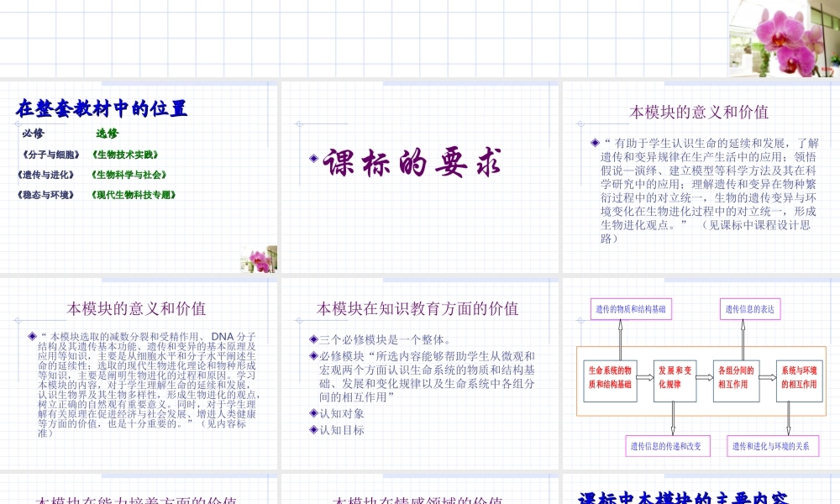Click the green 《现代生物科技专题》 entry
The image size is (840, 504).
pyautogui.click(x=134, y=195)
